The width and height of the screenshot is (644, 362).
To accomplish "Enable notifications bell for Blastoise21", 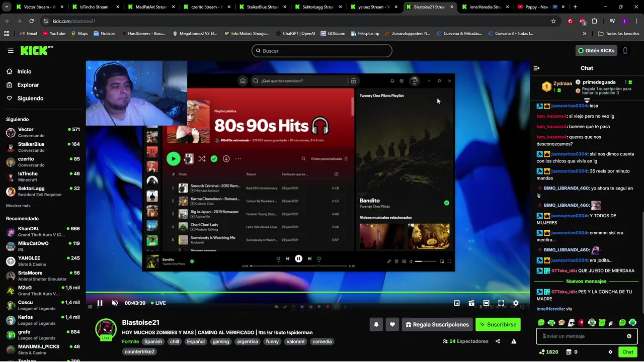I will (376, 325).
